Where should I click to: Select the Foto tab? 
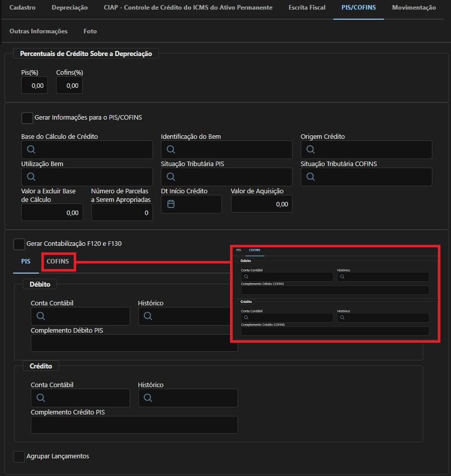tap(90, 31)
